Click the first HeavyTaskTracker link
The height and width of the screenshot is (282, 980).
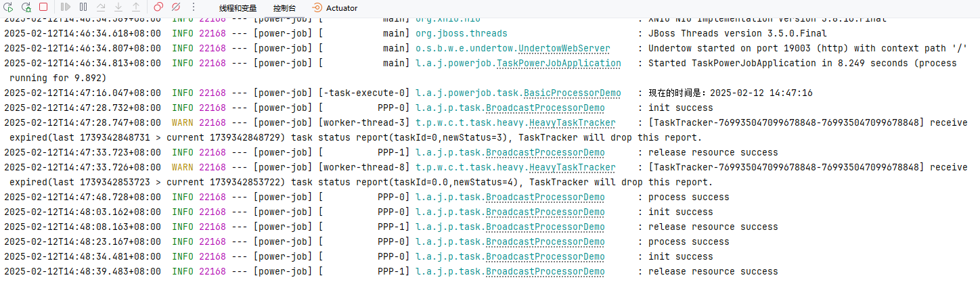[x=572, y=123]
